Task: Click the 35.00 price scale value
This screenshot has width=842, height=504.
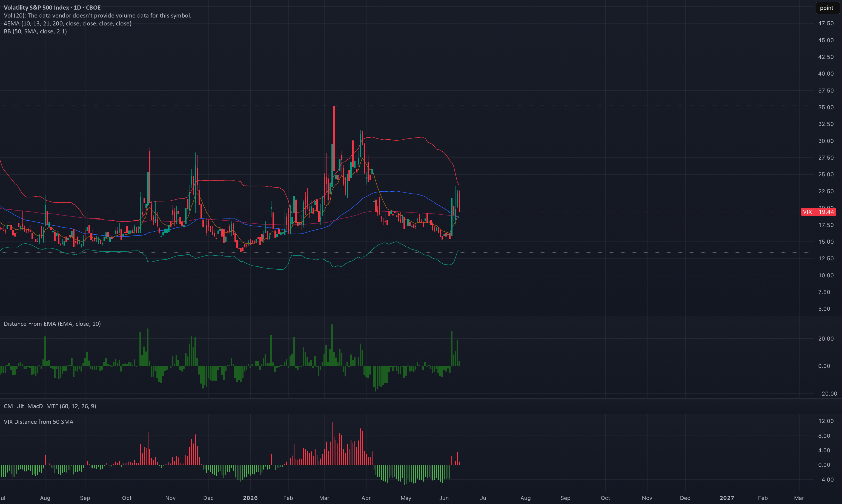Action: (826, 107)
